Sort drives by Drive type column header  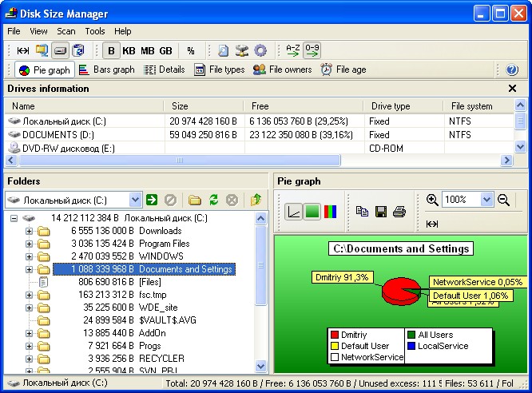click(390, 105)
